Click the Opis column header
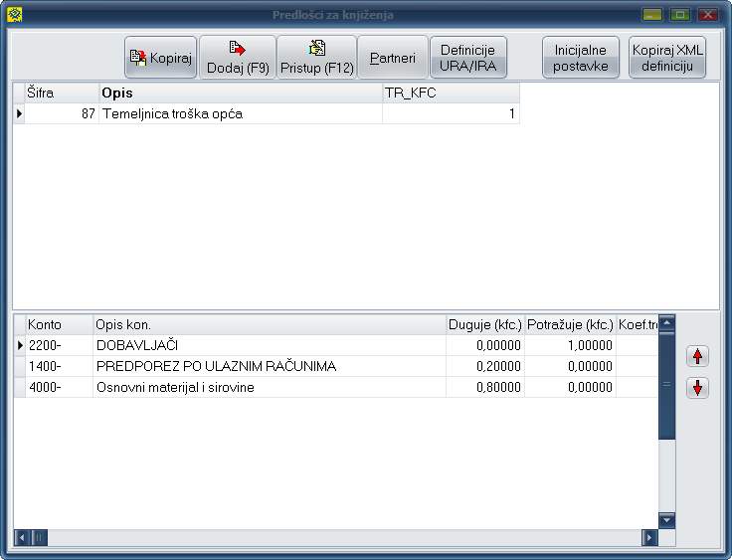Screen dimensions: 732x560 click(240, 93)
